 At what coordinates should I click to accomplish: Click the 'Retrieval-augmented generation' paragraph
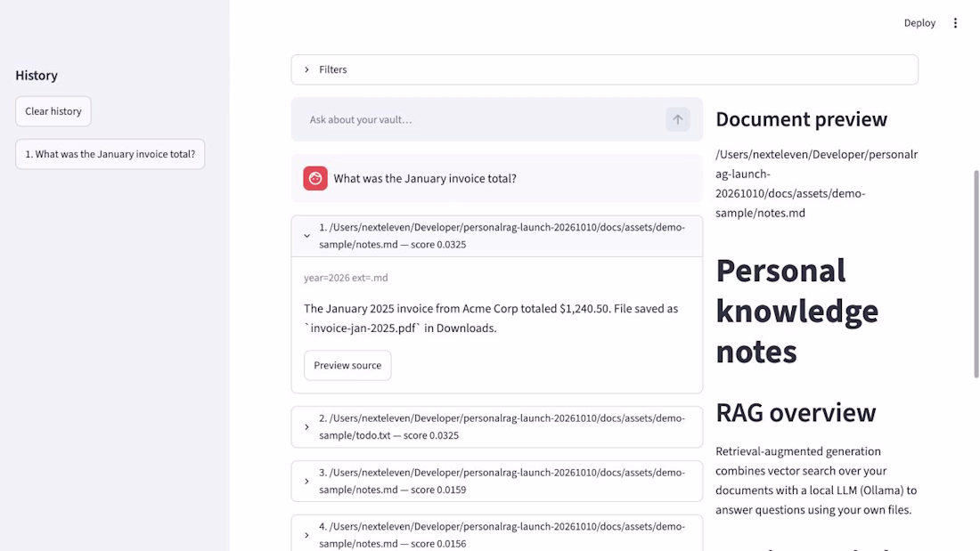(816, 481)
